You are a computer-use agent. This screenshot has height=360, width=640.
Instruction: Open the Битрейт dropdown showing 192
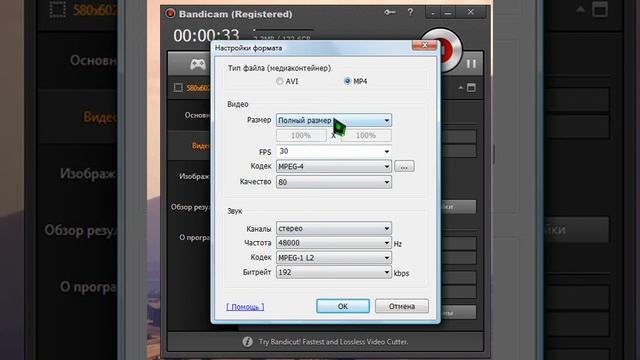[x=333, y=272]
